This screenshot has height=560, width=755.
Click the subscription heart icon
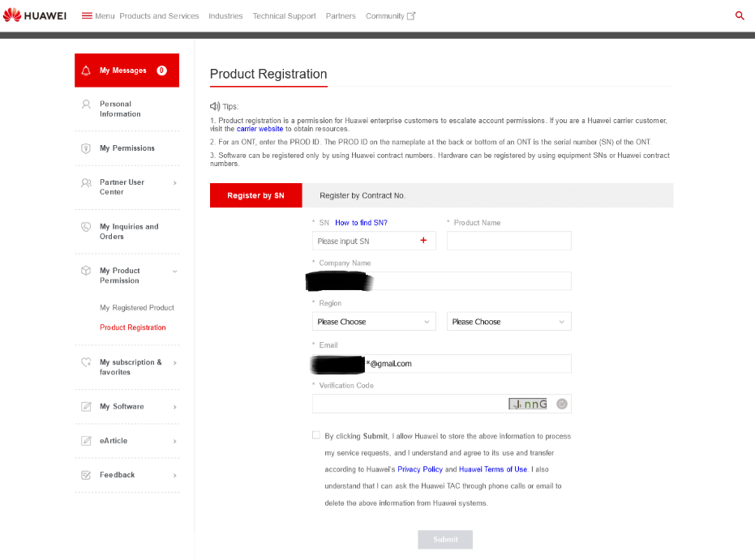pos(86,362)
